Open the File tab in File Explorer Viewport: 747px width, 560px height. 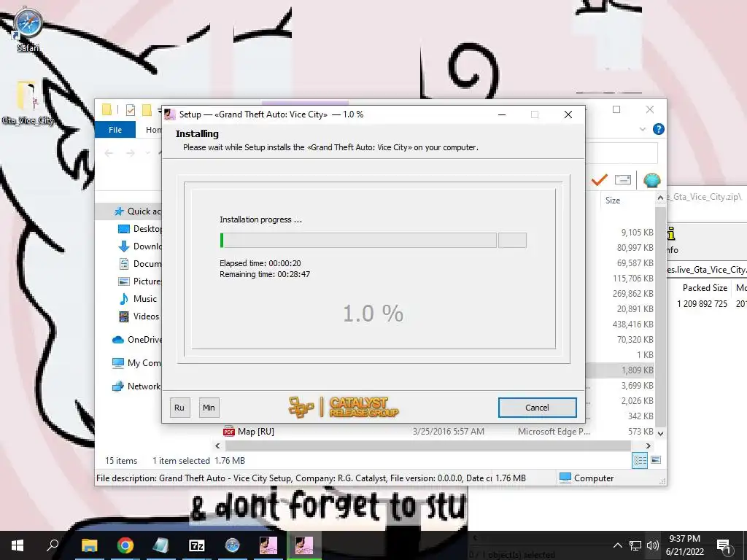pyautogui.click(x=115, y=130)
